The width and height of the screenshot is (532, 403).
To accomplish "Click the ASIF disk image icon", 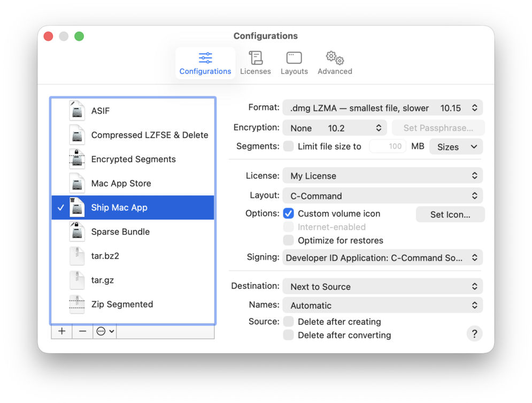I will [77, 111].
